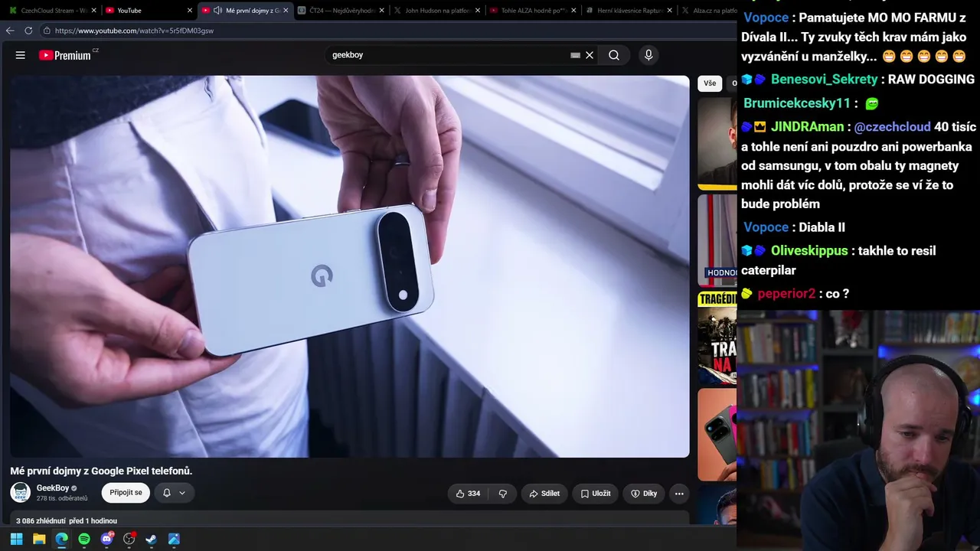
Task: Expand the video description box
Action: click(350, 520)
